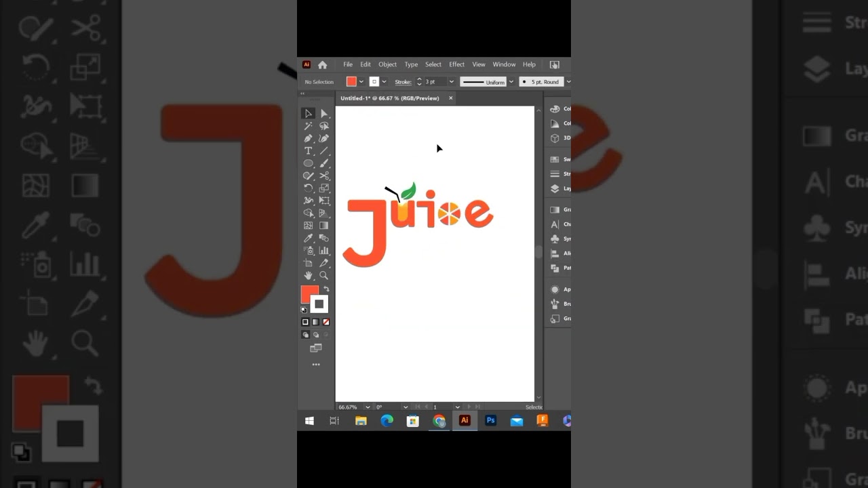Select the Symbol Sprayer tool
This screenshot has height=488, width=868.
click(308, 250)
